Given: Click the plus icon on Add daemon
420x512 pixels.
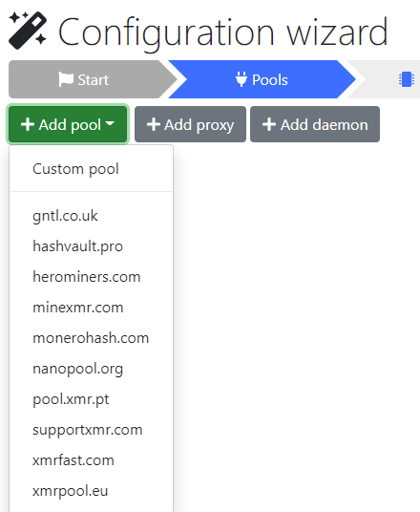Looking at the screenshot, I should pos(269,124).
